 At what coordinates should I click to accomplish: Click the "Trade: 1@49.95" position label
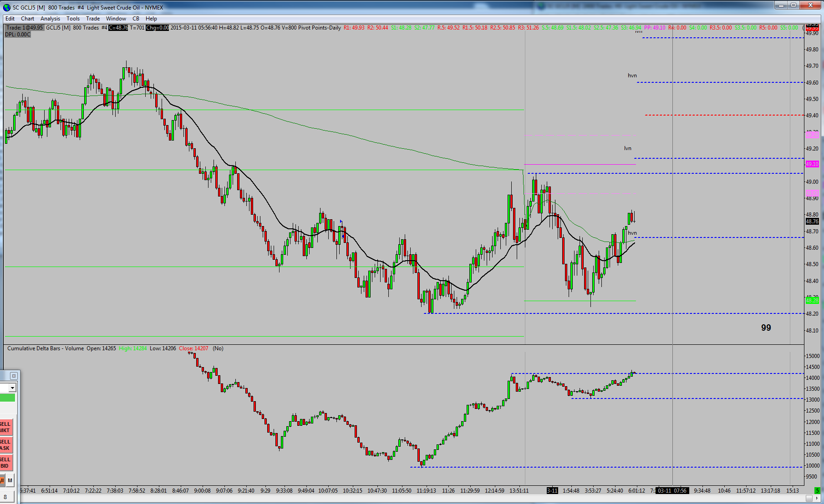[x=25, y=28]
